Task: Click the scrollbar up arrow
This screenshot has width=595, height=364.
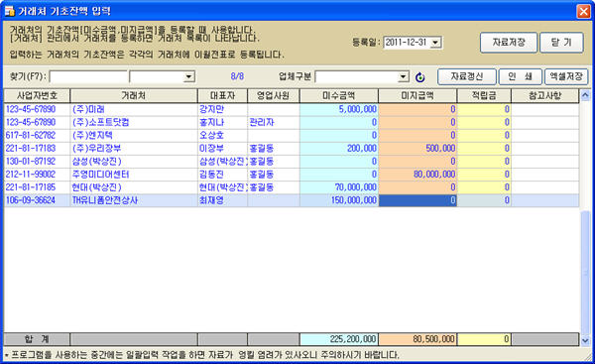Action: coord(585,95)
